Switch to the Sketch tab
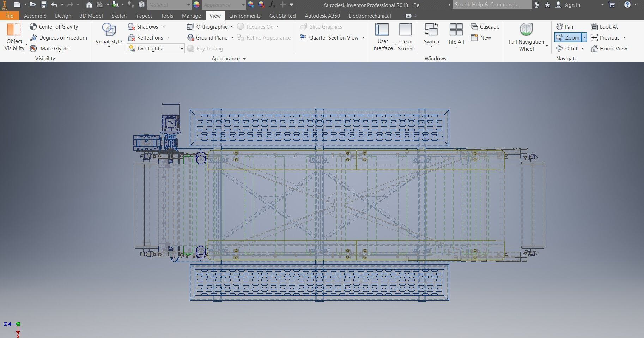 click(x=119, y=16)
